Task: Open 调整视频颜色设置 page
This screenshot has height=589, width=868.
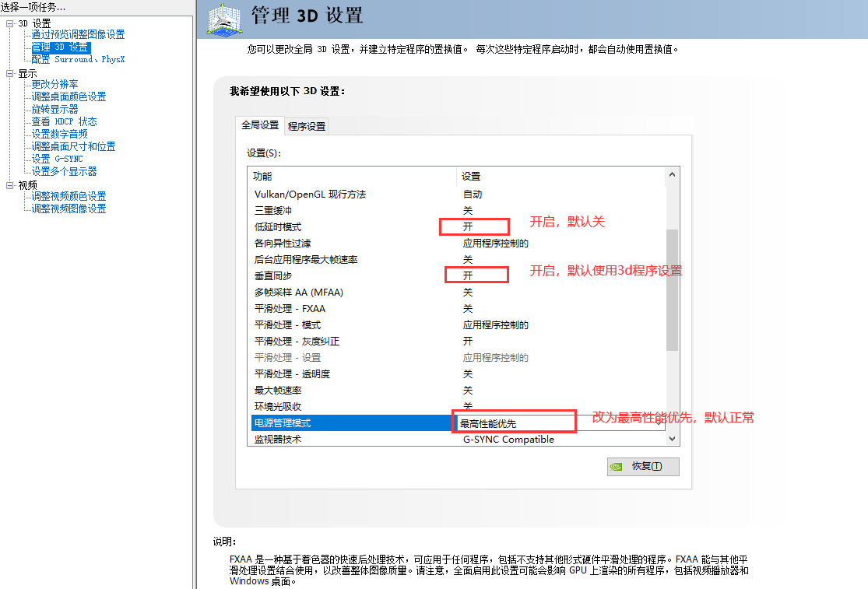Action: [x=69, y=196]
